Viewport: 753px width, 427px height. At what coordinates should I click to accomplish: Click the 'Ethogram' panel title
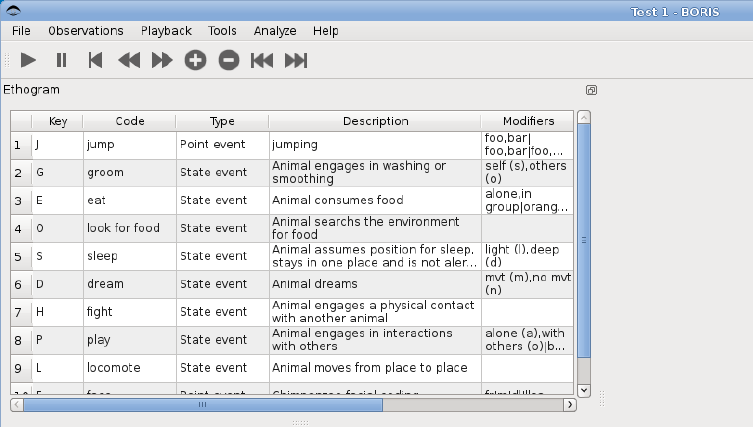(31, 90)
